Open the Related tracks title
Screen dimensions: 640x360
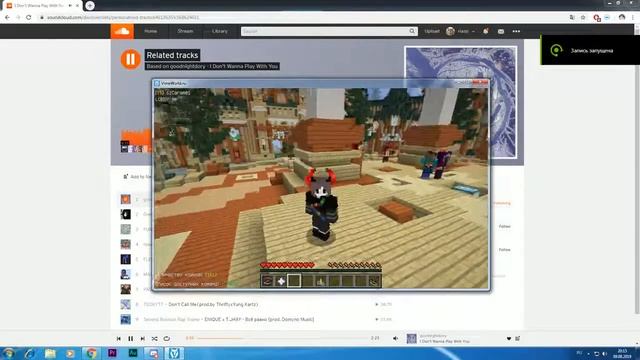(172, 55)
